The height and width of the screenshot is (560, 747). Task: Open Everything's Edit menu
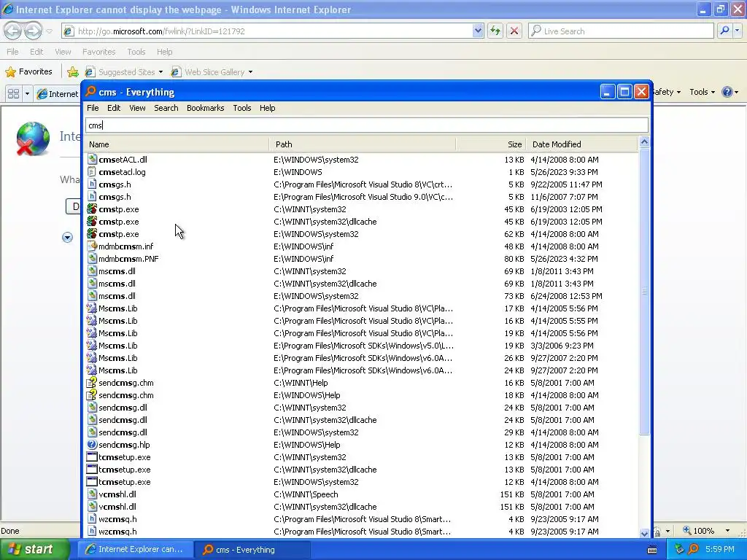(x=114, y=108)
